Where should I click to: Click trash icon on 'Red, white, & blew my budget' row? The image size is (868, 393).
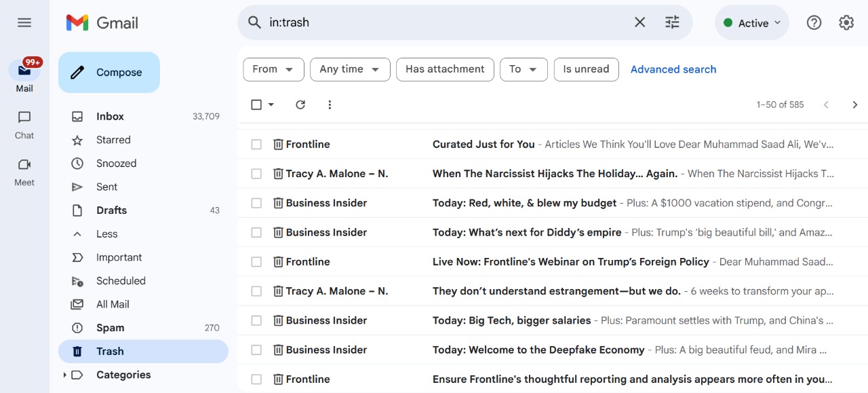pos(278,203)
